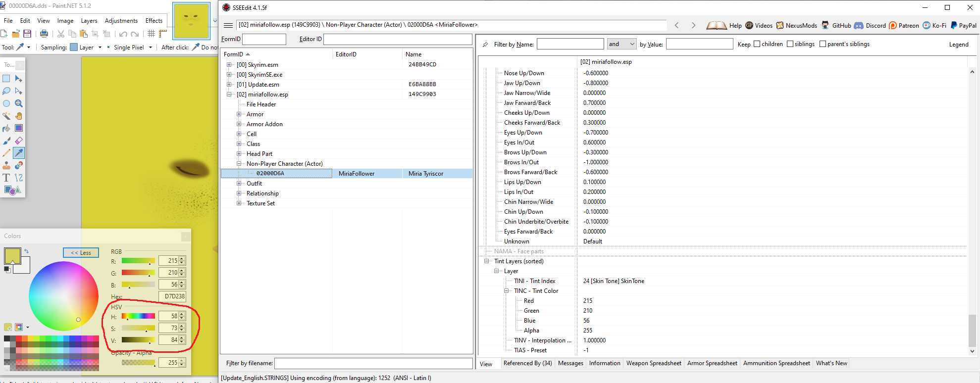
Task: Select the Eraser tool
Action: pyautogui.click(x=19, y=141)
